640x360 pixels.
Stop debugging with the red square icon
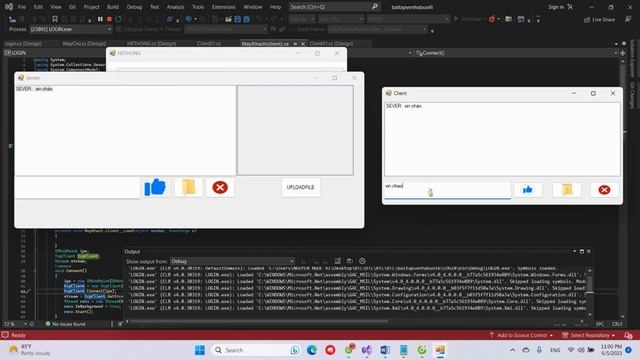[109, 19]
